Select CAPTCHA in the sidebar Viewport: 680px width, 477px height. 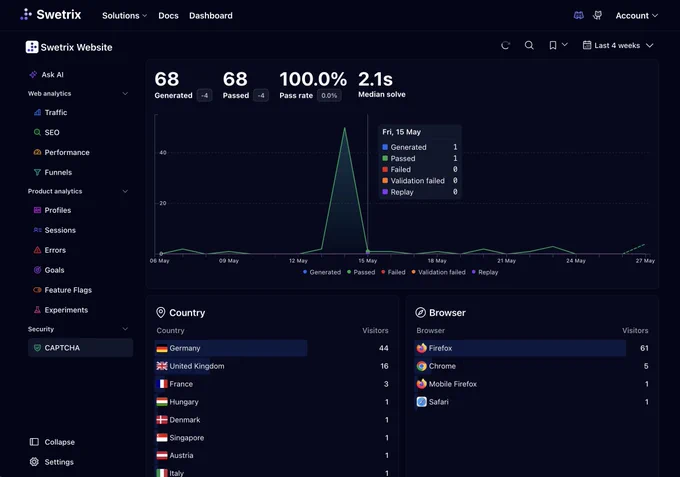[x=80, y=348]
